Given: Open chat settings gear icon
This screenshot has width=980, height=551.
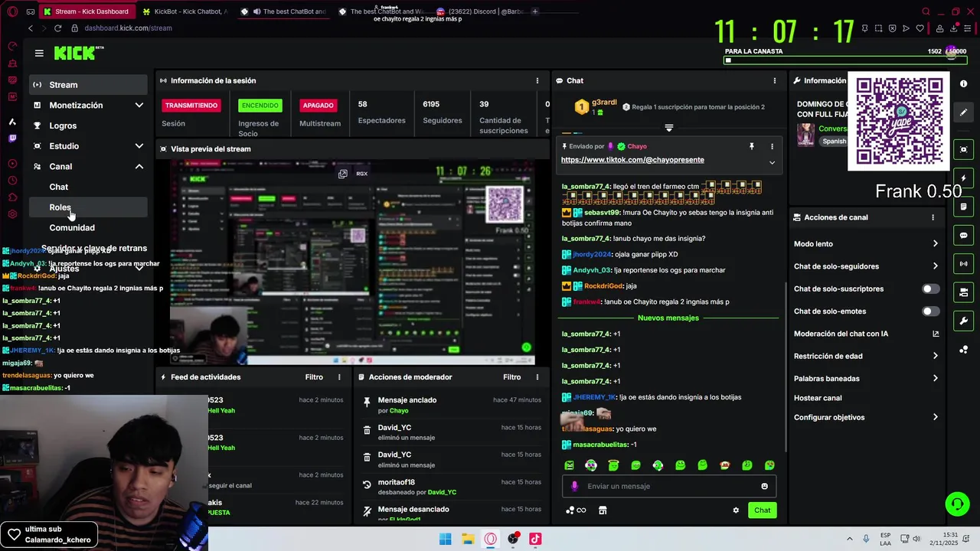Looking at the screenshot, I should 736,510.
